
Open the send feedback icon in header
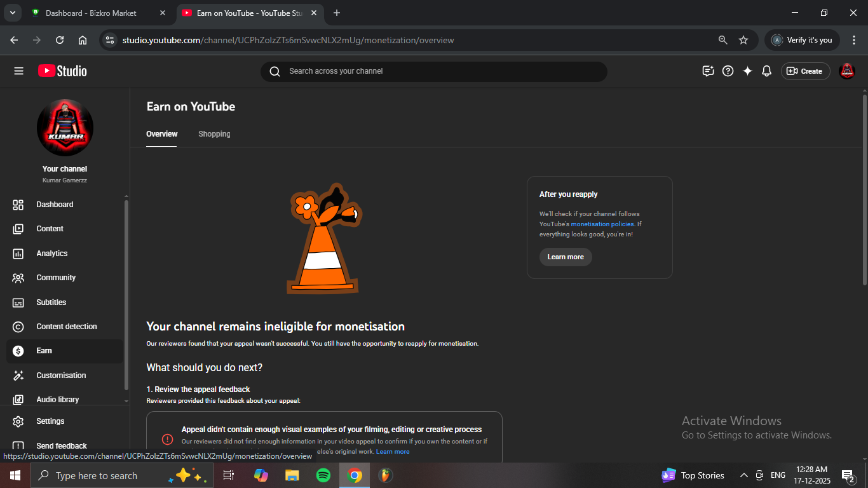(708, 71)
